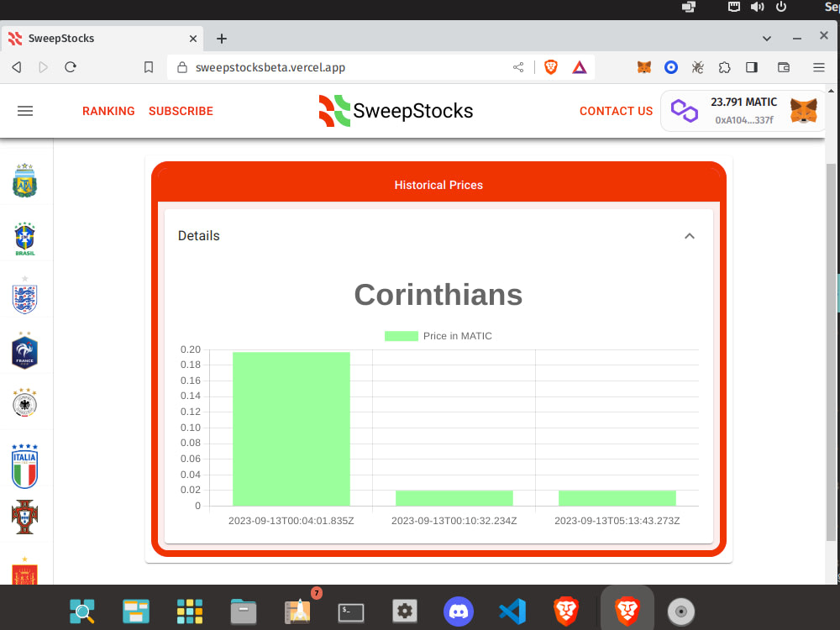Image resolution: width=840 pixels, height=630 pixels.
Task: Select the Italia team crest
Action: click(x=24, y=466)
